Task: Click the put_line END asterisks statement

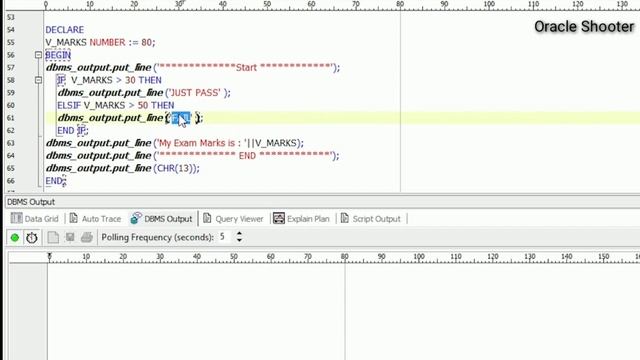Action: pyautogui.click(x=193, y=156)
